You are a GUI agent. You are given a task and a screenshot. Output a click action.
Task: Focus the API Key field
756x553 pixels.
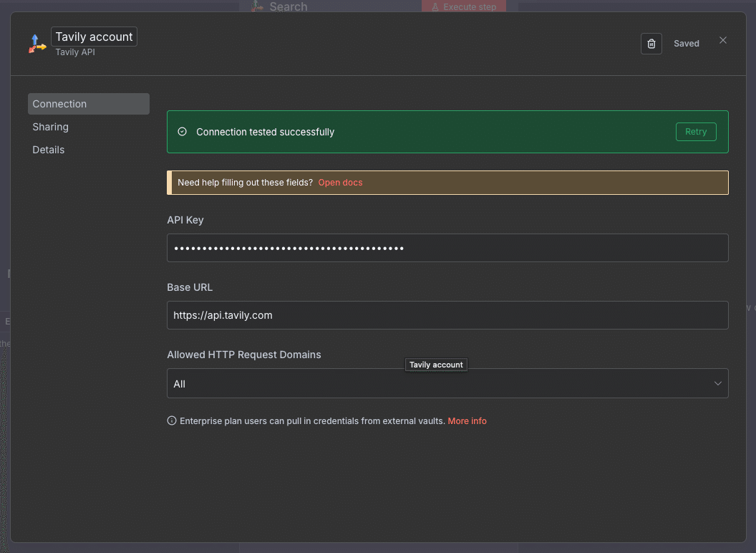click(447, 248)
